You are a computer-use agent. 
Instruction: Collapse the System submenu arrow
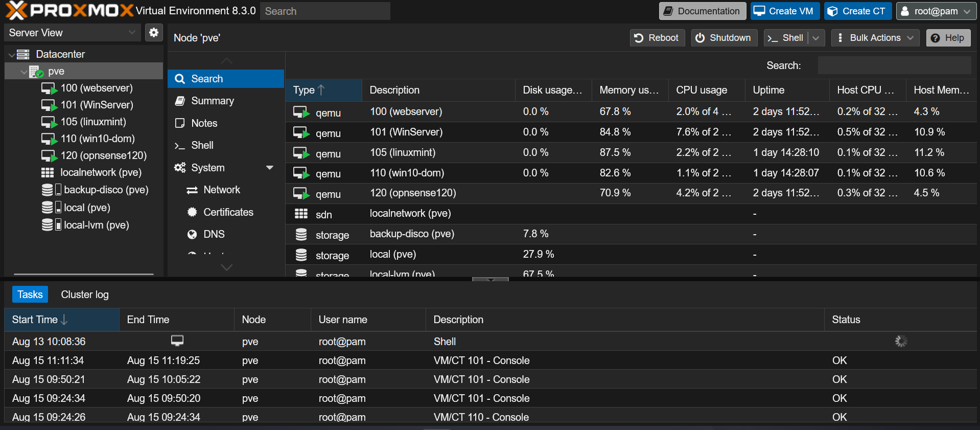(270, 168)
